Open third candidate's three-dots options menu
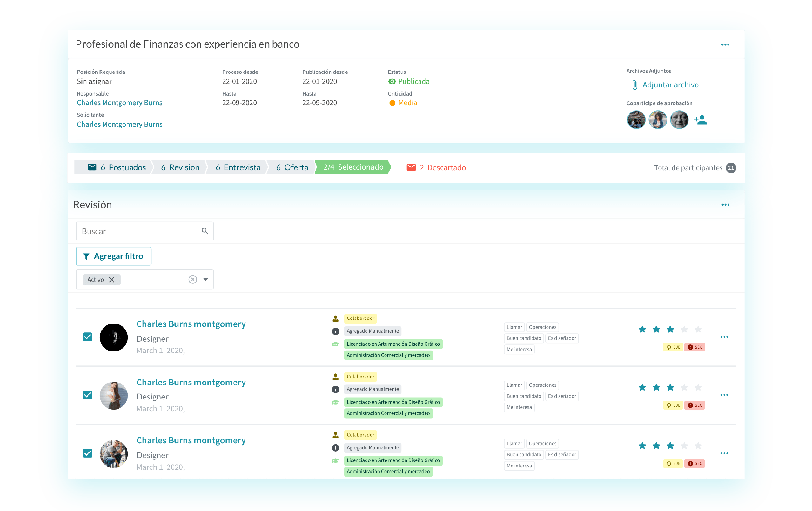The height and width of the screenshot is (511, 812). pyautogui.click(x=724, y=453)
